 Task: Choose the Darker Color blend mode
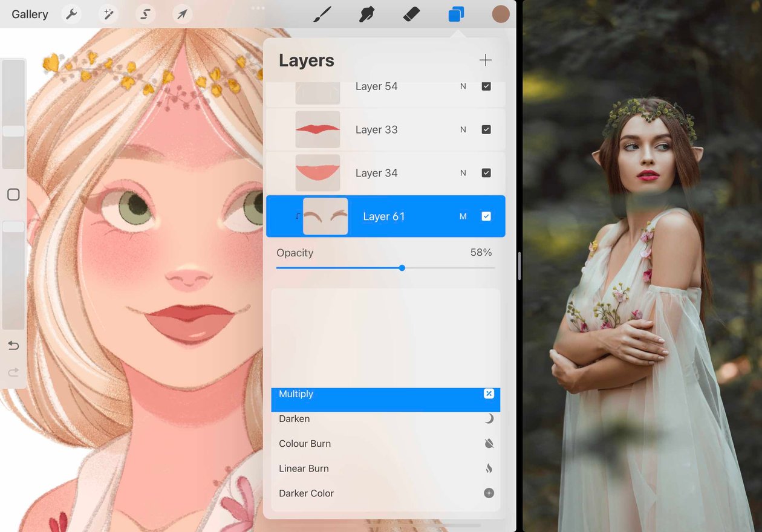386,493
